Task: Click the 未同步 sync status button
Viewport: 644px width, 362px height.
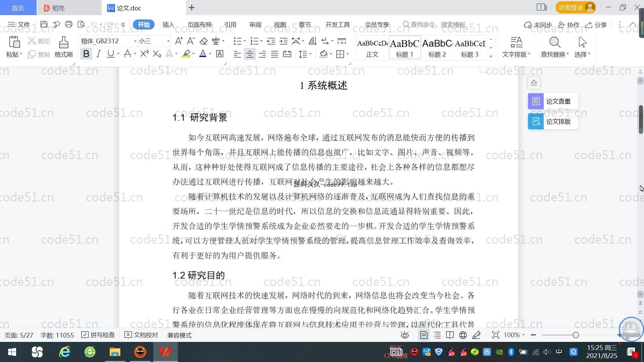Action: pyautogui.click(x=538, y=25)
